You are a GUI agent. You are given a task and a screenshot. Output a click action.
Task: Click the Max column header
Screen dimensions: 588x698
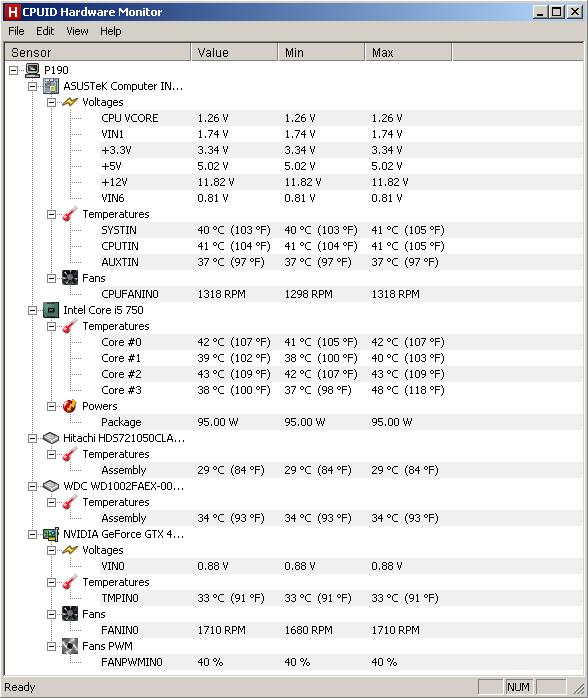[x=408, y=52]
